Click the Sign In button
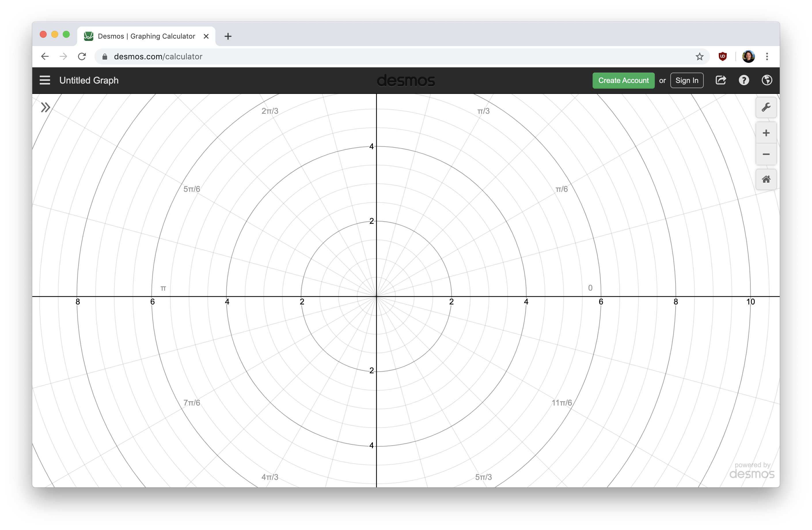Screen dimensions: 812x530 686,80
